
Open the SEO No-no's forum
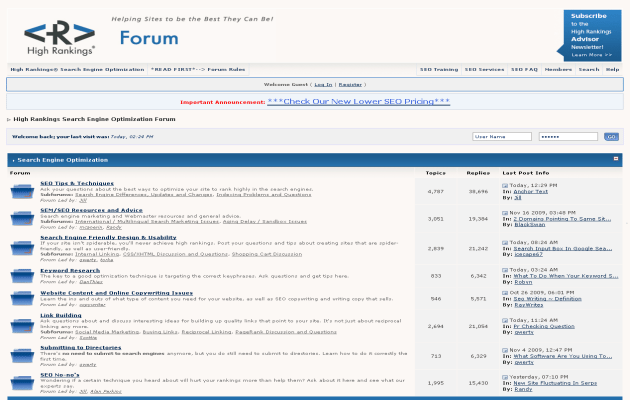tap(59, 375)
